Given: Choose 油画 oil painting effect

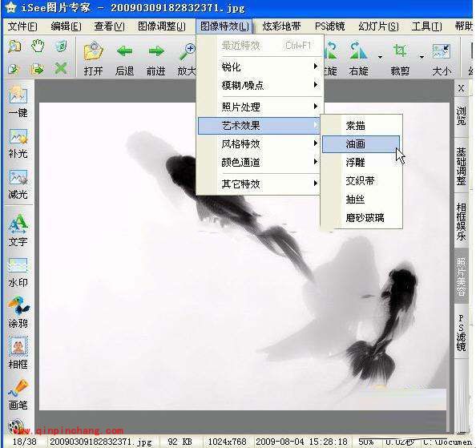Looking at the screenshot, I should coord(361,144).
